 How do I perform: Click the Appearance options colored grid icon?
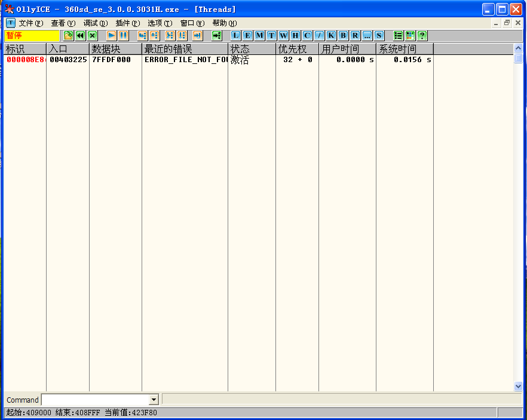410,36
